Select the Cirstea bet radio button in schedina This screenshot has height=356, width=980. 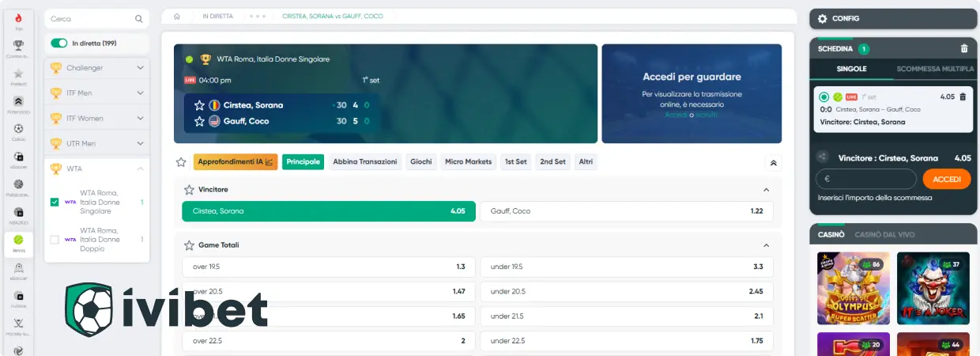coord(824,97)
